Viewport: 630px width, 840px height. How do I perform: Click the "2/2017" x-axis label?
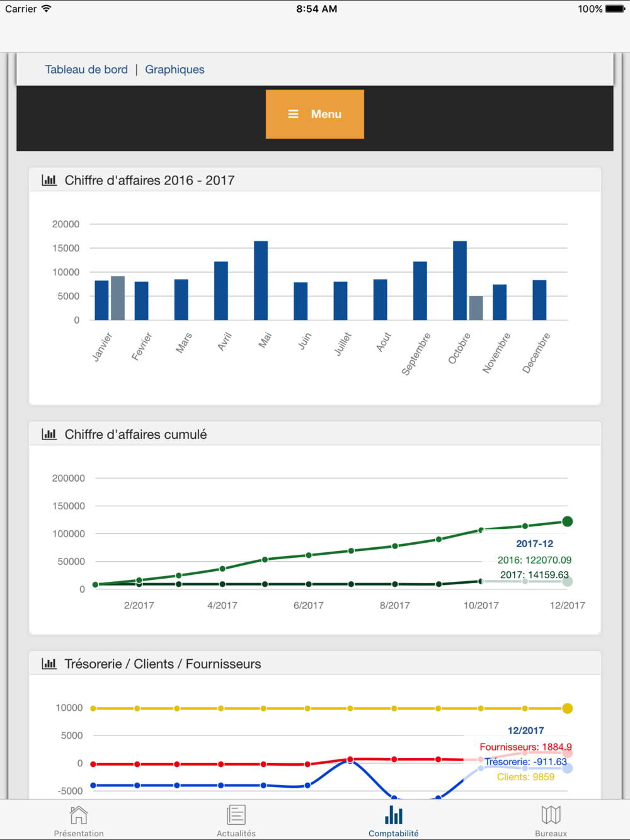(x=139, y=605)
